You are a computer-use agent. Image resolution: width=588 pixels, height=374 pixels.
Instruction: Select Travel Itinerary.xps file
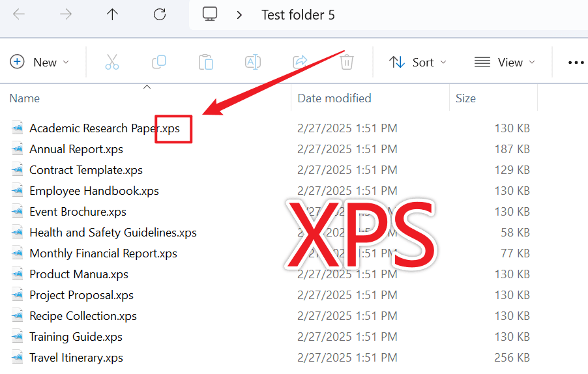click(x=76, y=358)
